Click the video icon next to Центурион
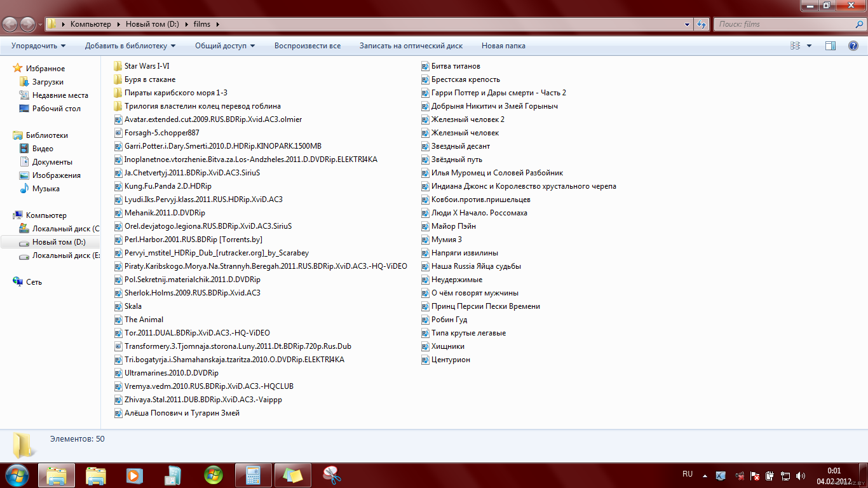This screenshot has width=868, height=488. (x=426, y=360)
